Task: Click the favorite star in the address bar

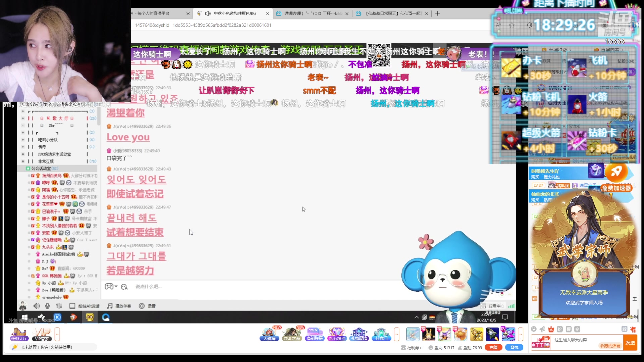Action: pos(512,25)
